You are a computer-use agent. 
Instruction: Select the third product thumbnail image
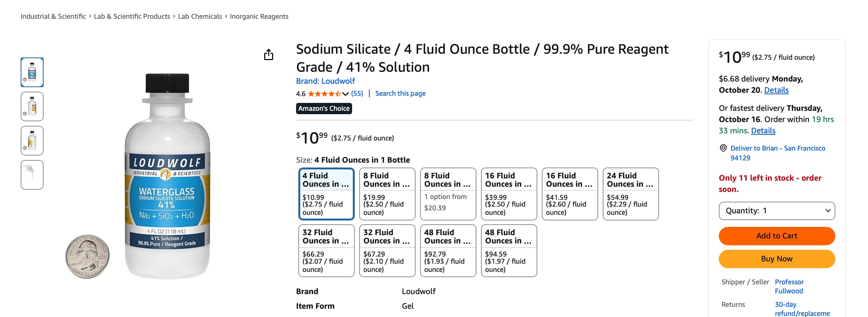[x=32, y=140]
